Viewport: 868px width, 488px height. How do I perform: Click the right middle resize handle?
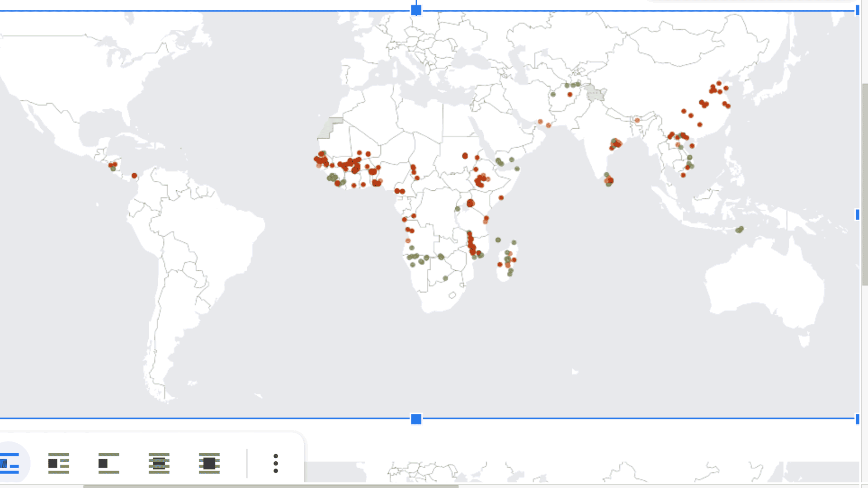pos(857,215)
